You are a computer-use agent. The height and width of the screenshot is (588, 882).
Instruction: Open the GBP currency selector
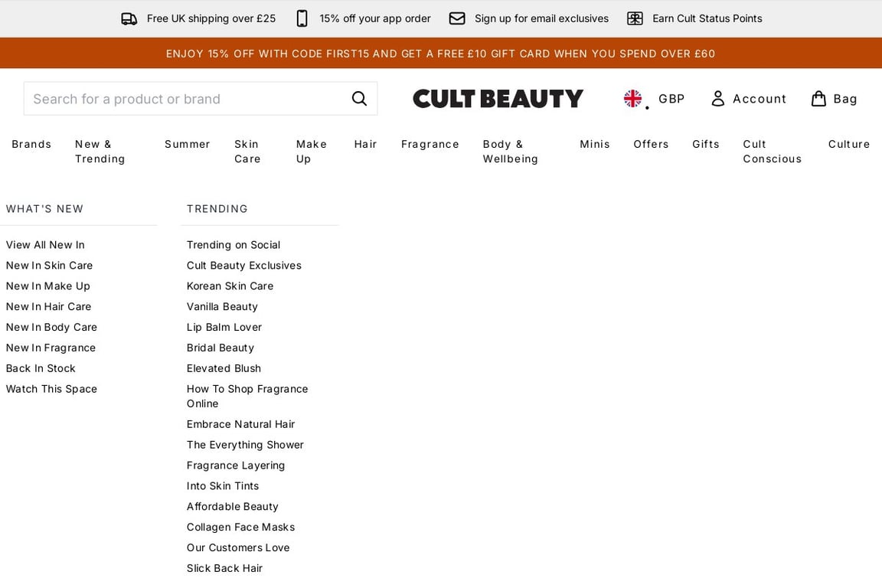coord(671,99)
